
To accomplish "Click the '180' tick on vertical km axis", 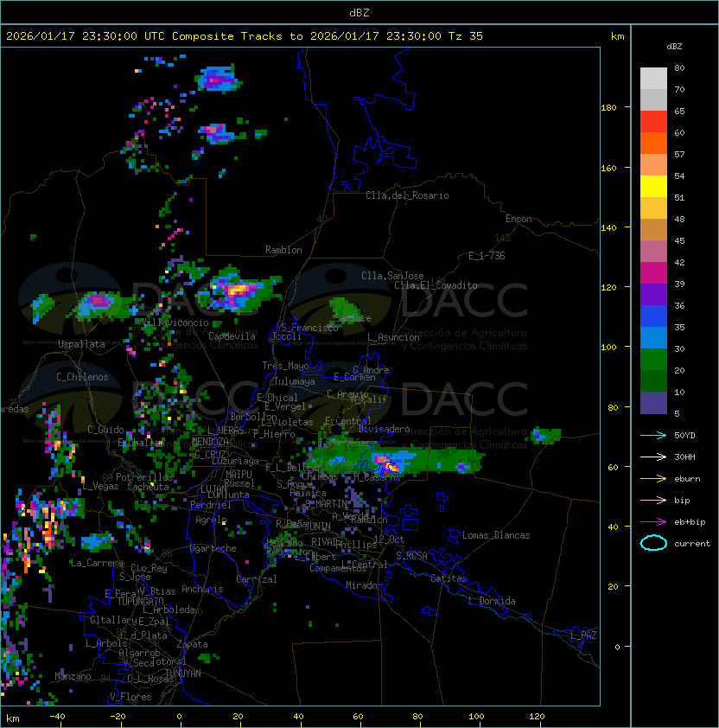I will [608, 108].
